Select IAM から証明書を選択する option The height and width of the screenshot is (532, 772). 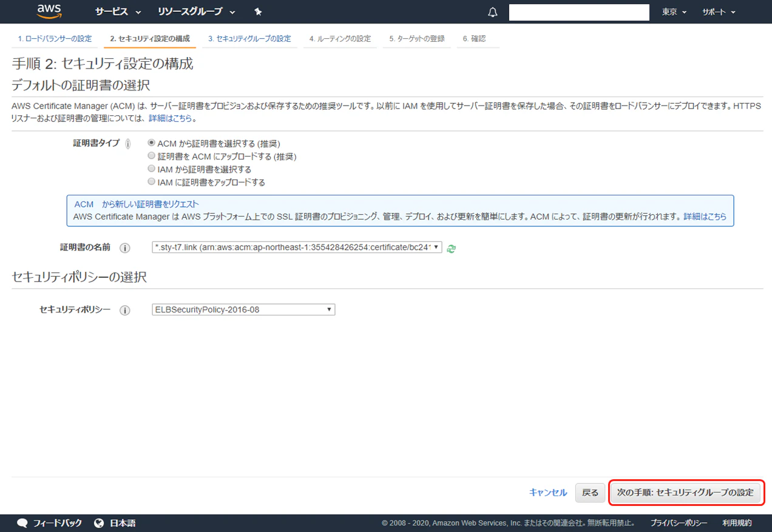tap(152, 169)
